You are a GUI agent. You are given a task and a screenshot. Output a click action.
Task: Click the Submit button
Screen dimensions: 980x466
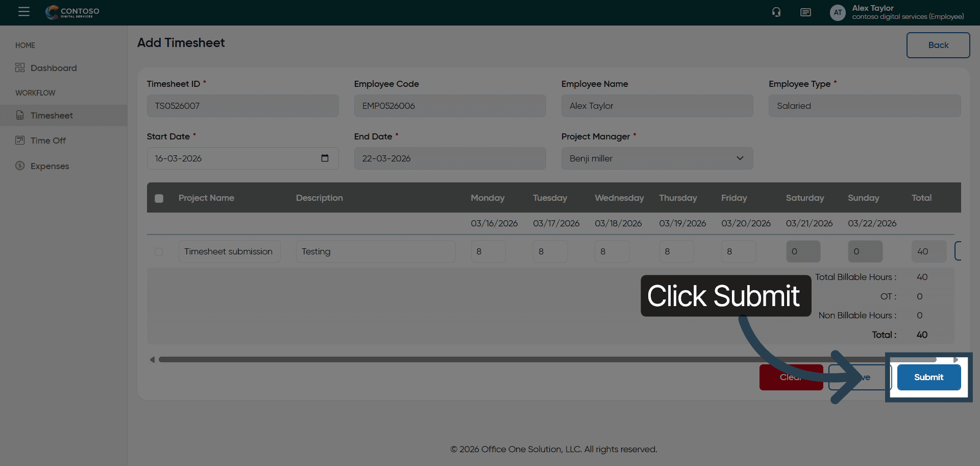[928, 377]
